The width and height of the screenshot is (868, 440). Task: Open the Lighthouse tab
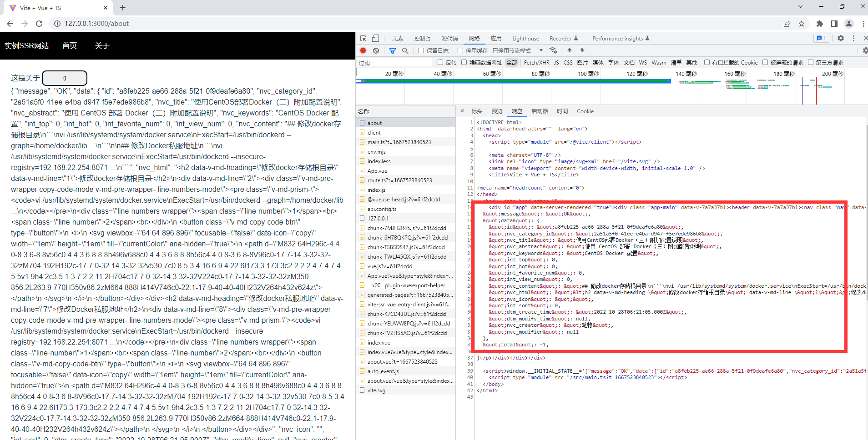[x=525, y=39]
